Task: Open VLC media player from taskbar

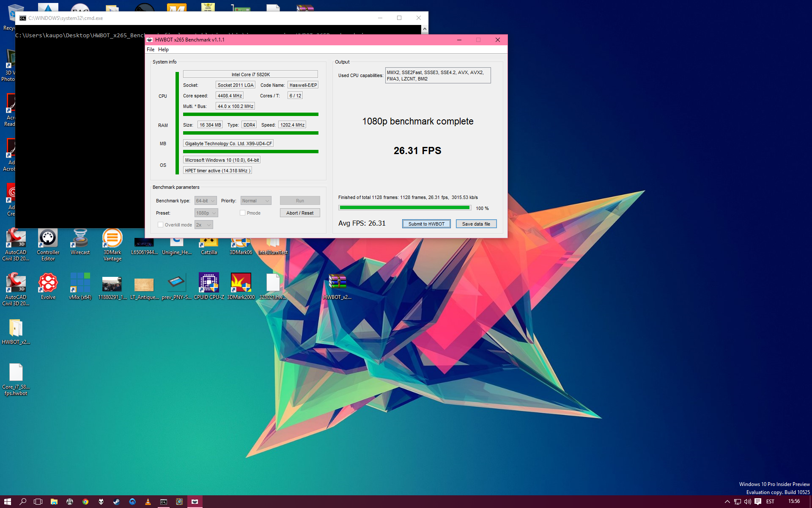Action: [x=148, y=502]
